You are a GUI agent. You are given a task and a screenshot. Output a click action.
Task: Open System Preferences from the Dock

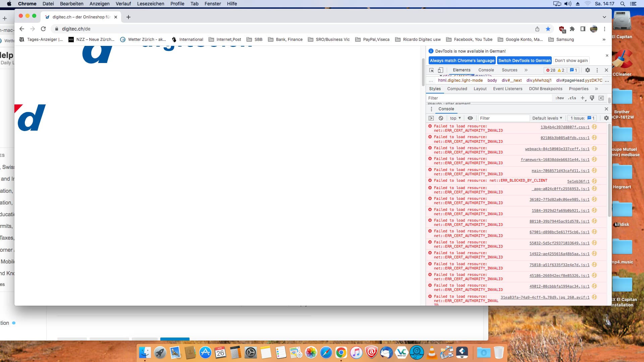click(251, 353)
